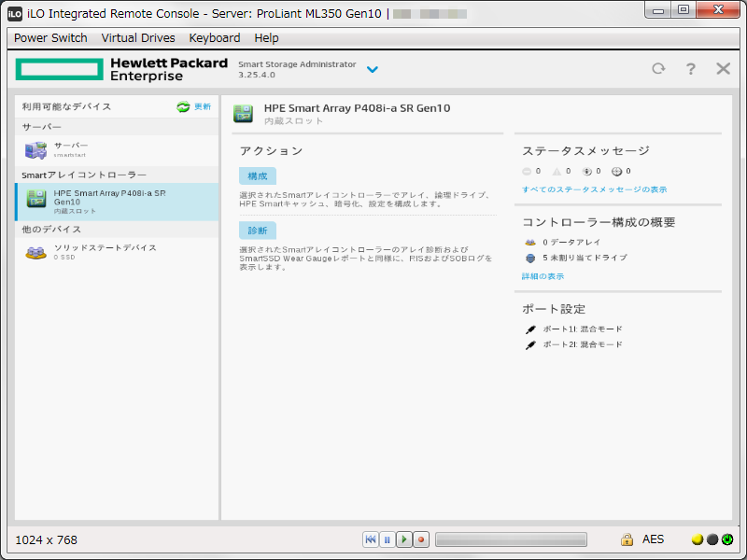Click the ポート2I port connector icon

click(530, 344)
